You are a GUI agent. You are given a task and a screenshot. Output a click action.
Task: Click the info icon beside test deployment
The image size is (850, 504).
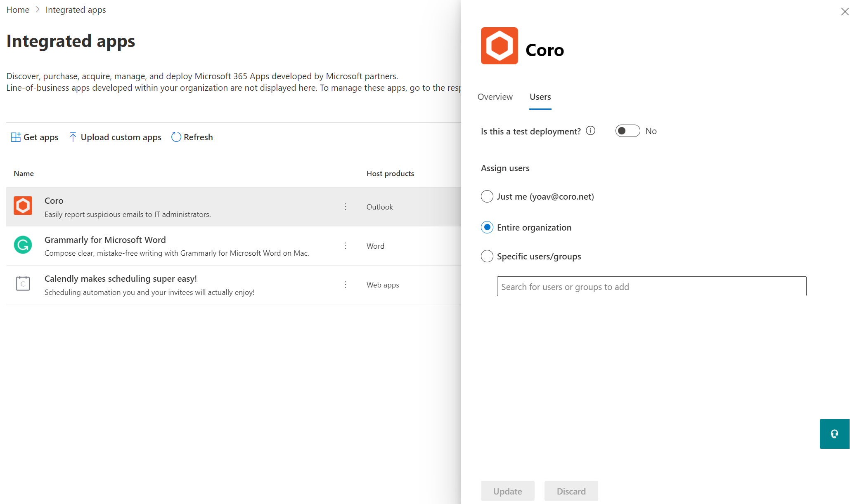point(591,131)
